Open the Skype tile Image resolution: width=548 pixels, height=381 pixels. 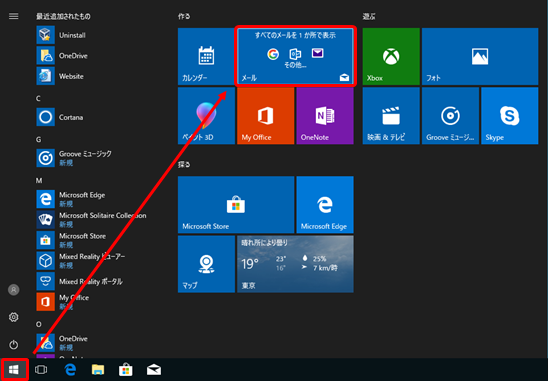coord(510,116)
